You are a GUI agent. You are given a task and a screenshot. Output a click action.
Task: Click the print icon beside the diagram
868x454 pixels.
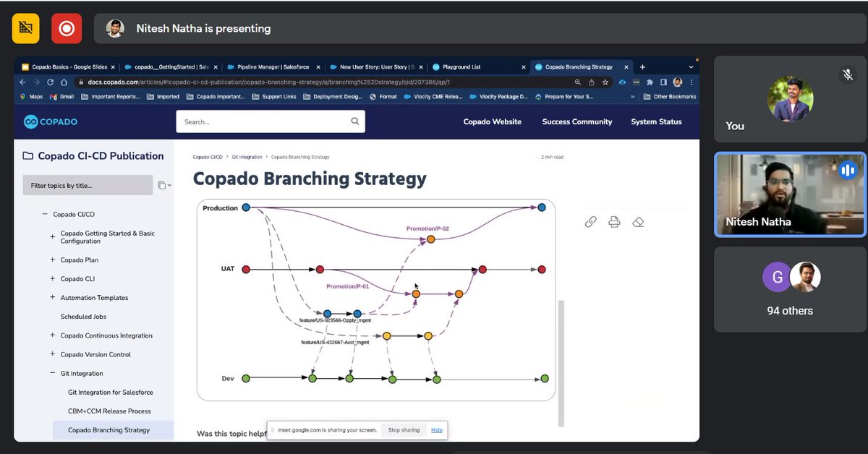[x=614, y=222]
